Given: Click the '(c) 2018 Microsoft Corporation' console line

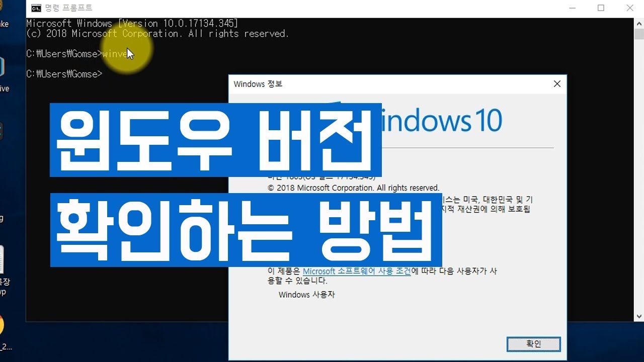Looking at the screenshot, I should pyautogui.click(x=157, y=34).
